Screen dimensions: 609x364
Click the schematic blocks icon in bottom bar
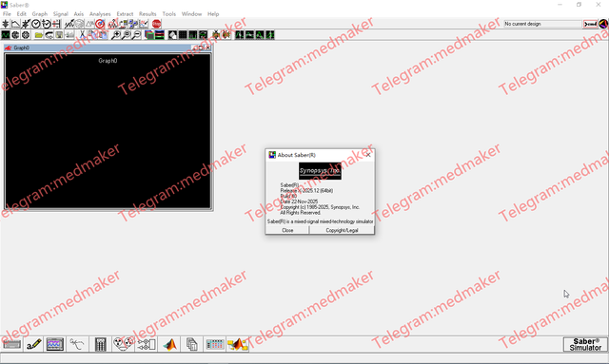pyautogui.click(x=147, y=344)
